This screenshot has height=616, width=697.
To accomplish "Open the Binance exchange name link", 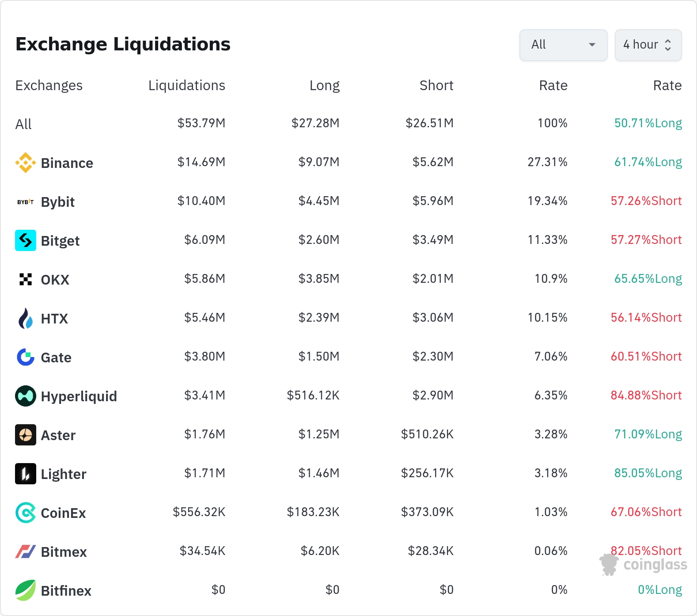I will point(67,163).
